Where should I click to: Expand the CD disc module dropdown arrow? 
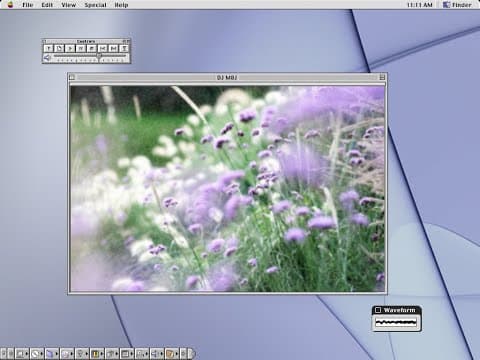[72, 353]
